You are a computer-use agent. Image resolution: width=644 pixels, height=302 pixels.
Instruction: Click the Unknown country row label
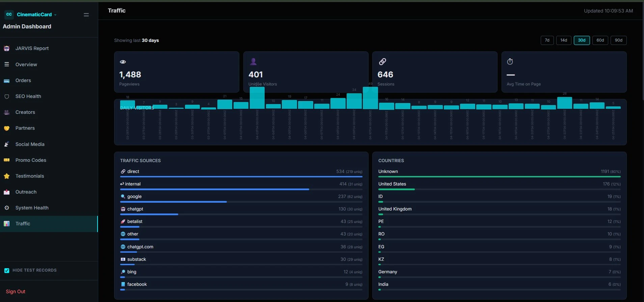[x=388, y=172]
